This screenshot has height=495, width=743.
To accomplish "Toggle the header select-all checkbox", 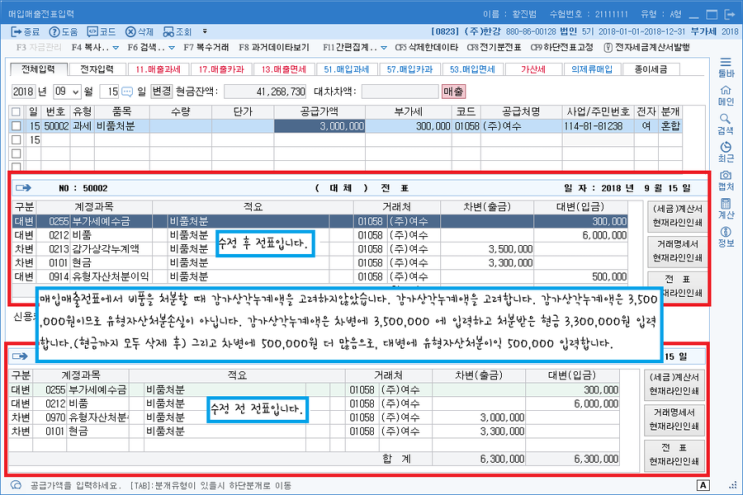I will (x=16, y=112).
